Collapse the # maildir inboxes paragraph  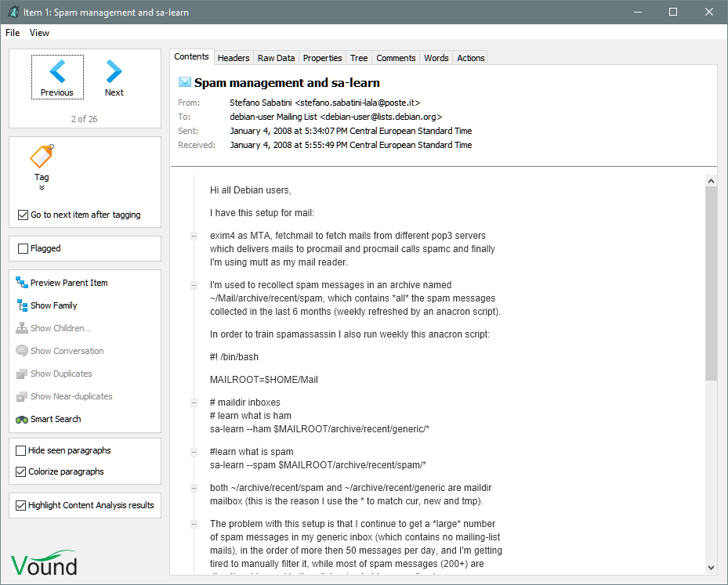coord(194,403)
